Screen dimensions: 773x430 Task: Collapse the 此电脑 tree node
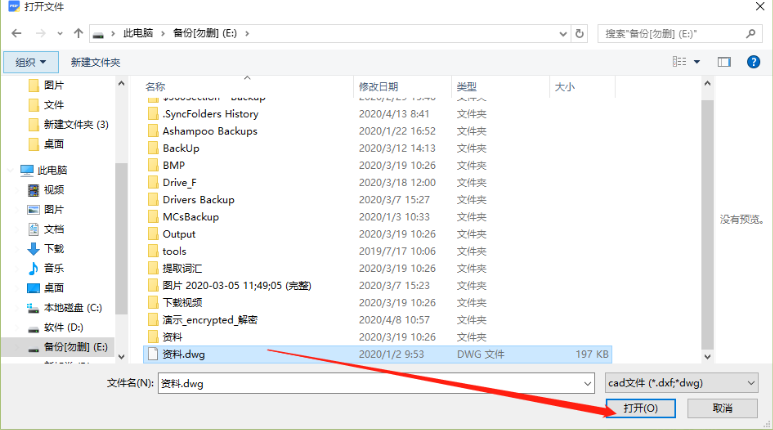click(10, 171)
